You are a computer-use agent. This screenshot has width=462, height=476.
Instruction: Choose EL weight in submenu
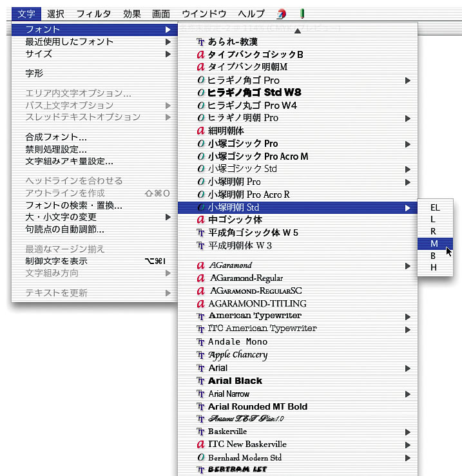click(436, 207)
